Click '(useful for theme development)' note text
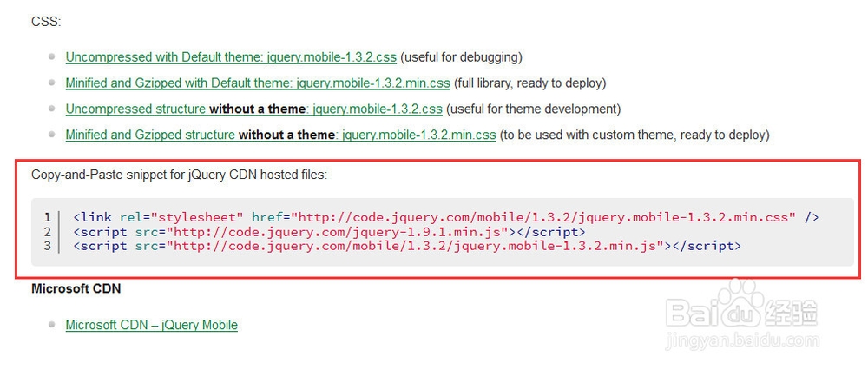 tap(533, 109)
